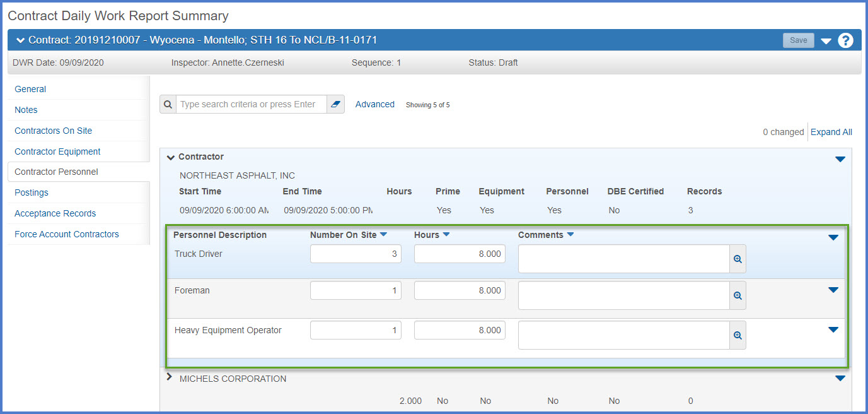Zoom the Truck Driver comments field

pos(738,259)
